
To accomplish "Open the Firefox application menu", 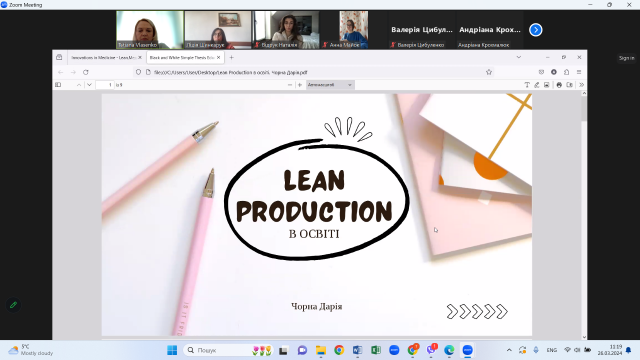I will [579, 72].
